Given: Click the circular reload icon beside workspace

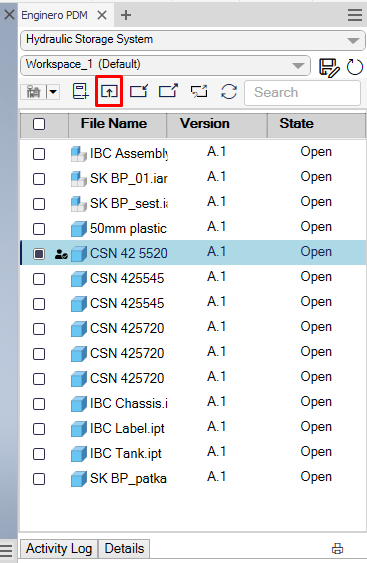Looking at the screenshot, I should pyautogui.click(x=355, y=67).
